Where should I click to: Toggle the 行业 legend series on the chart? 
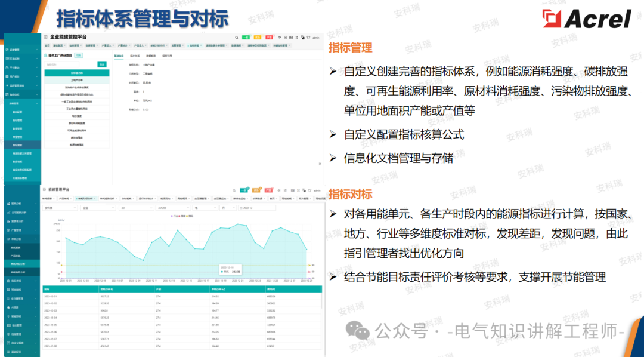point(175,216)
